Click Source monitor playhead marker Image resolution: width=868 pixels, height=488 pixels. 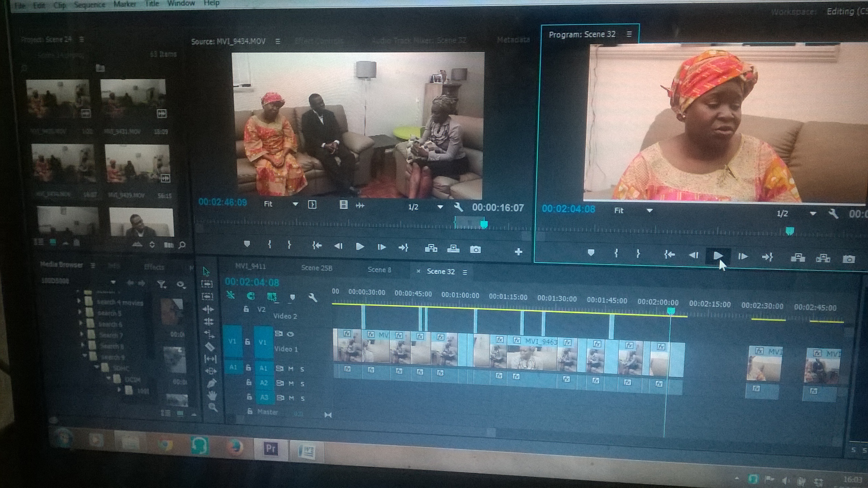[x=484, y=224]
